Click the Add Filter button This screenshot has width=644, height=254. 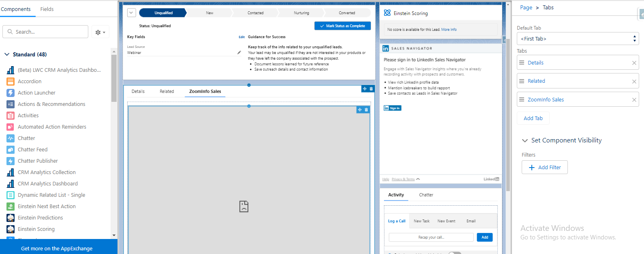pos(545,167)
